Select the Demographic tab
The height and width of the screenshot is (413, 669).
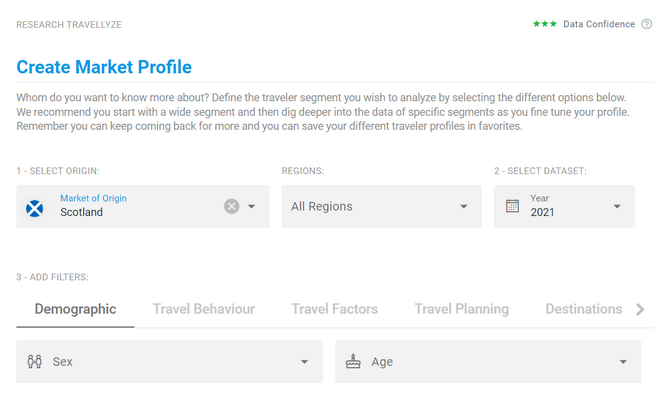[75, 309]
